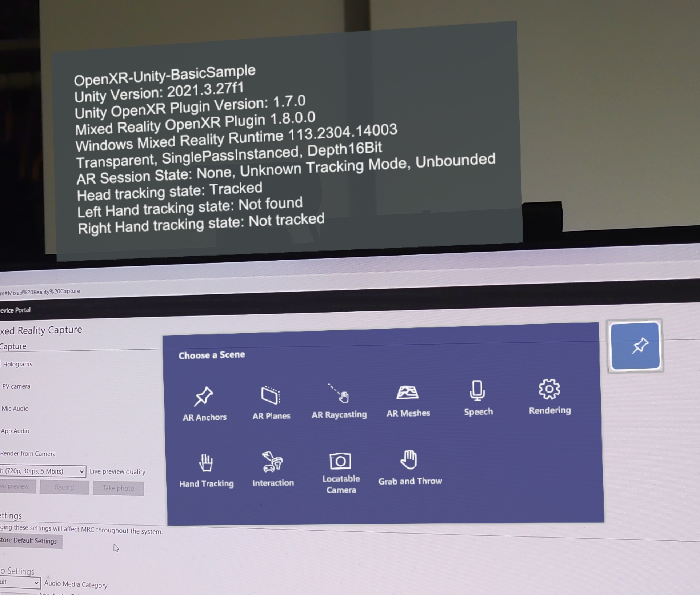Click 'Transparent, SinglePassInstanced, Depth16Bit' line
The height and width of the screenshot is (595, 700).
point(229,155)
